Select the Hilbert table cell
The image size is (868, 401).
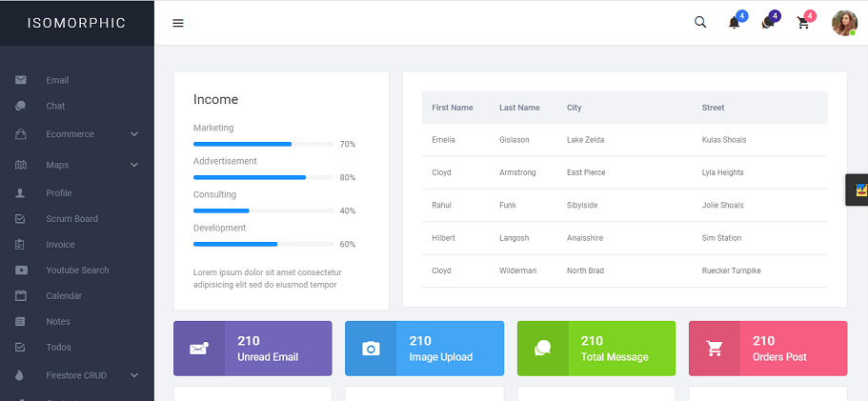click(443, 238)
